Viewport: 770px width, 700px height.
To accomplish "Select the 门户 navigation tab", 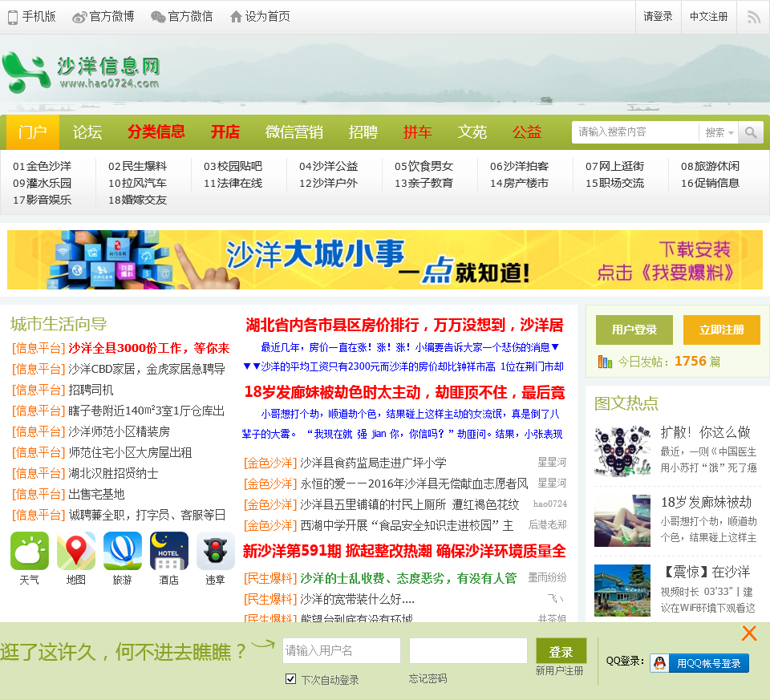I will click(33, 132).
